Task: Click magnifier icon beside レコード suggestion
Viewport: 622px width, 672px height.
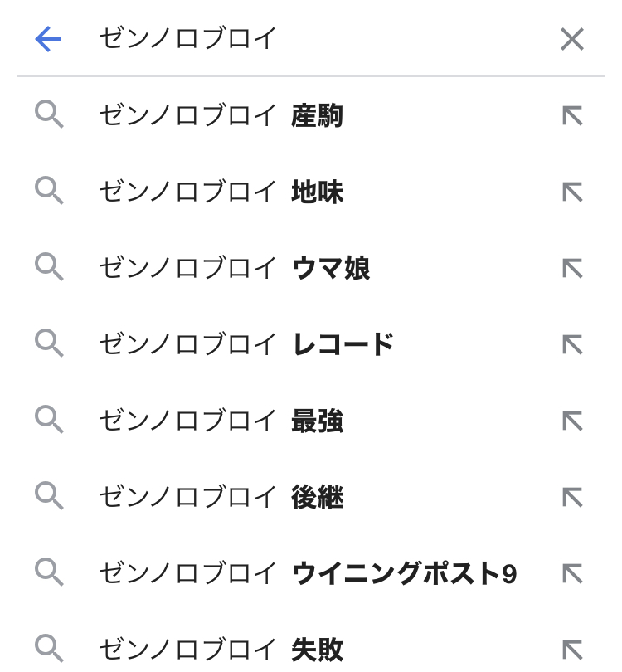Action: (49, 343)
